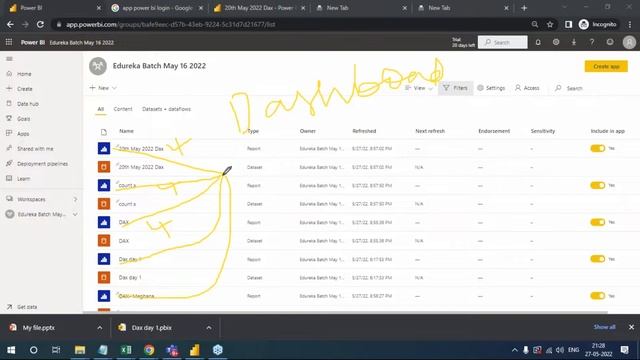Open the View dropdown
This screenshot has width=640, height=360.
coord(419,88)
